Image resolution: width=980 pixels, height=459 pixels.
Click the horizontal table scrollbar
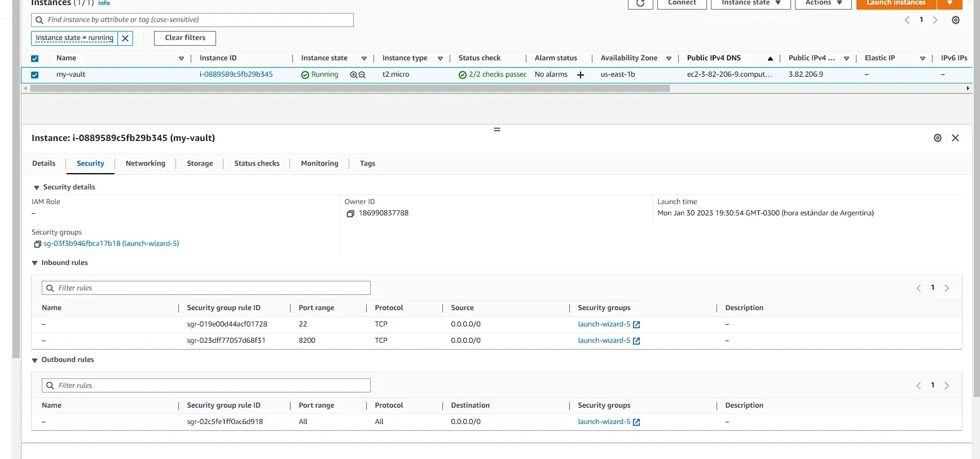350,89
